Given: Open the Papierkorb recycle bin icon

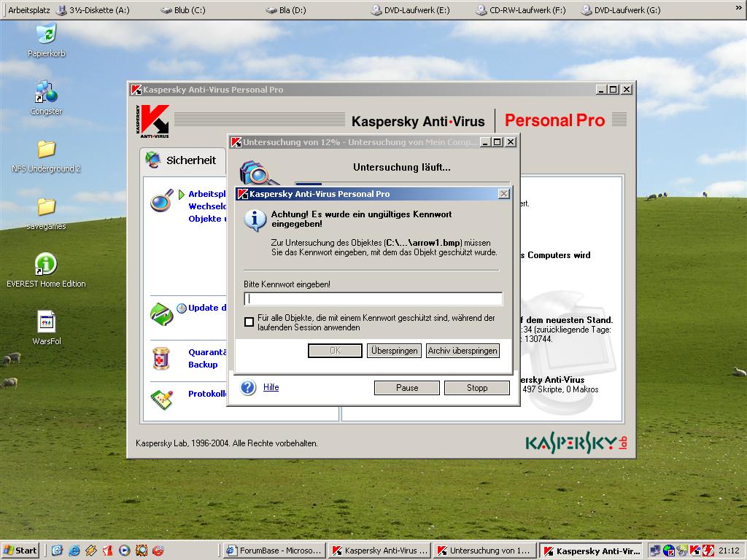Looking at the screenshot, I should (x=47, y=34).
